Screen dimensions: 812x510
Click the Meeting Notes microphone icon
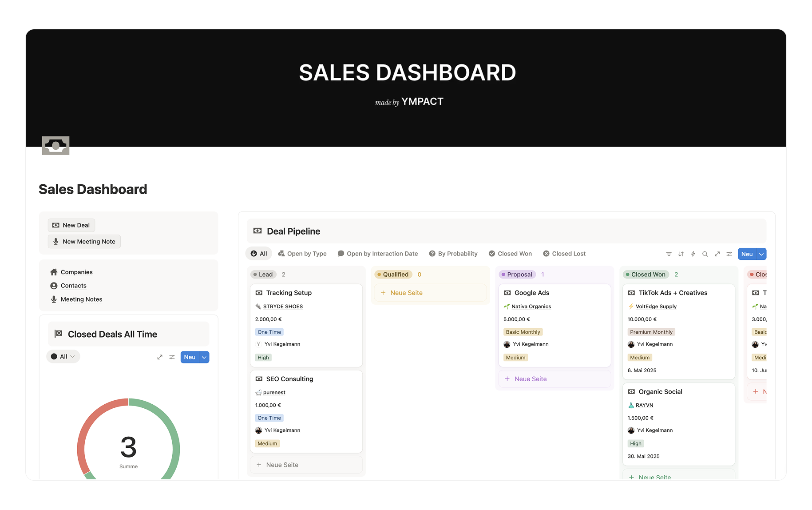[54, 299]
